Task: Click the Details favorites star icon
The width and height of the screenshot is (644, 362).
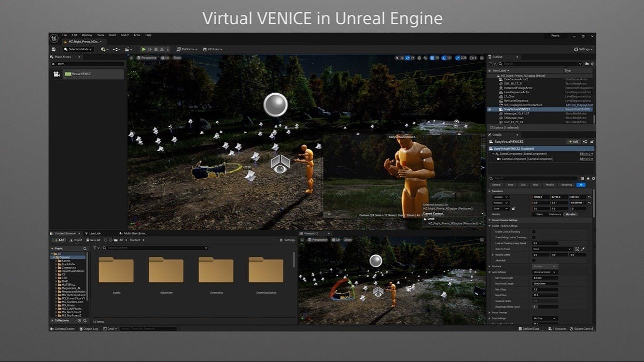Action: click(588, 178)
